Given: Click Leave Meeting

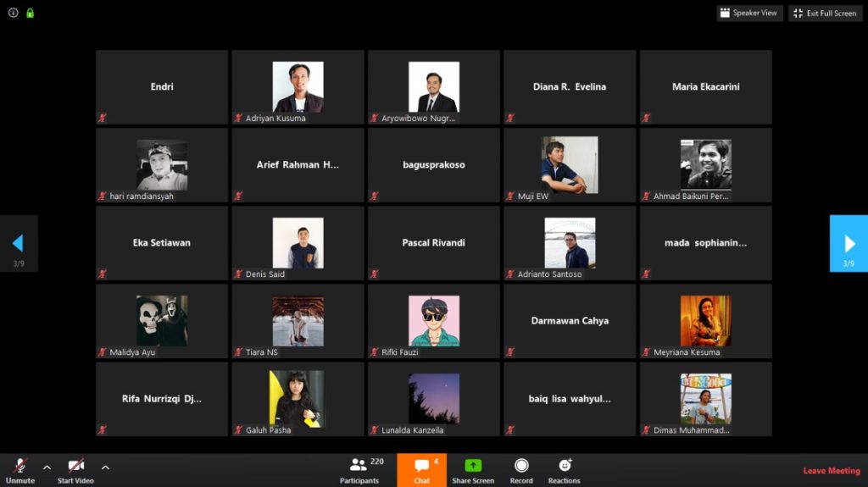Looking at the screenshot, I should point(831,471).
